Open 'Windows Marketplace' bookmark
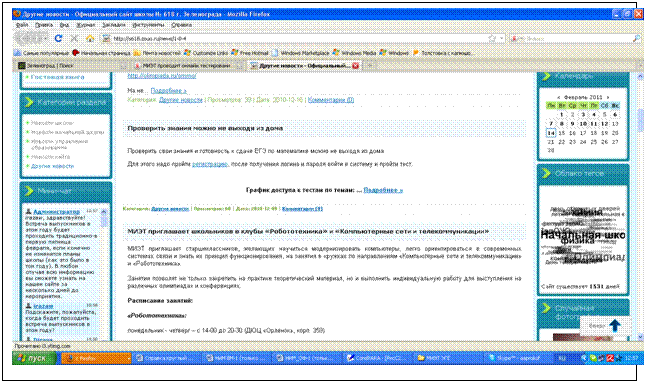Viewport: 659px width, 383px height. click(x=301, y=53)
